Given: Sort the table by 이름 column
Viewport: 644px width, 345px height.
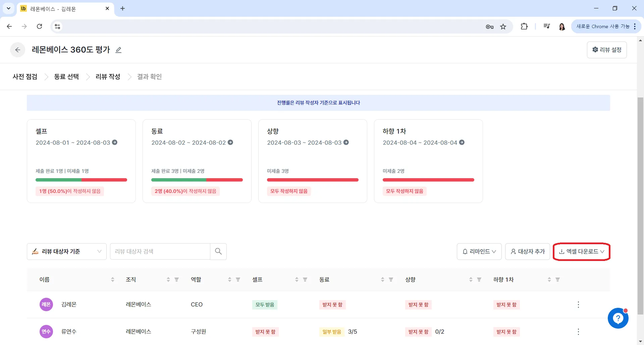Looking at the screenshot, I should [113, 280].
